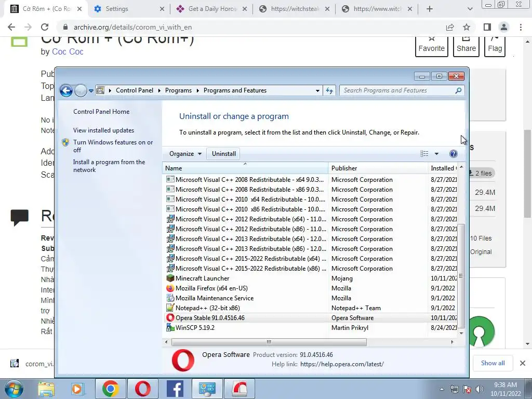Select Microsoft Visual C++ 2012 (x86) Redistributable row

tap(311, 229)
